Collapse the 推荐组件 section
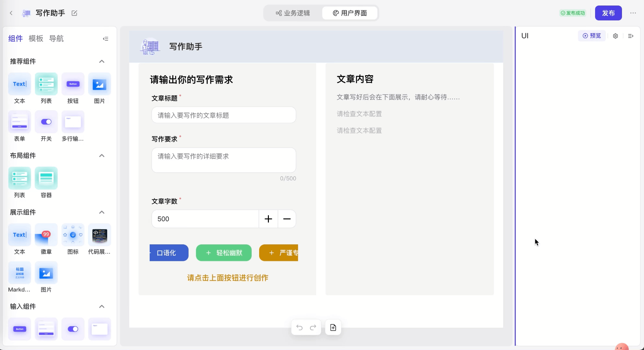This screenshot has width=644, height=350. (x=102, y=62)
